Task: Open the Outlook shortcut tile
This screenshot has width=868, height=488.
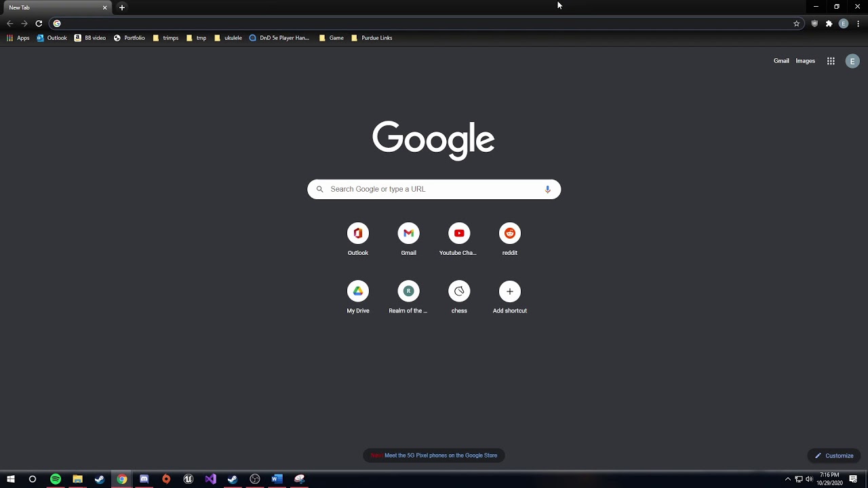Action: pos(358,239)
